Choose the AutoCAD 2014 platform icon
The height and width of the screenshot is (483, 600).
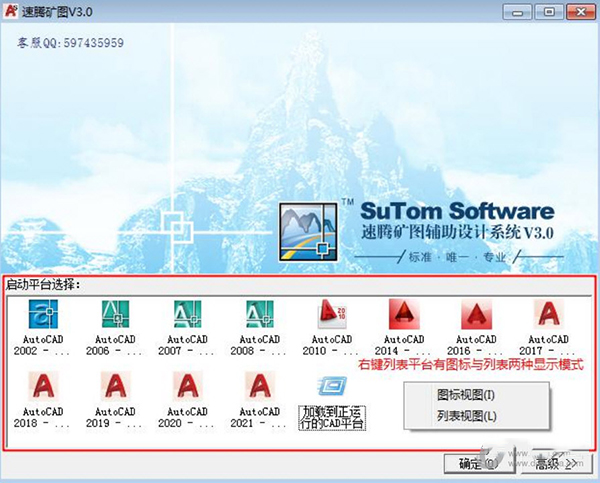pos(404,314)
